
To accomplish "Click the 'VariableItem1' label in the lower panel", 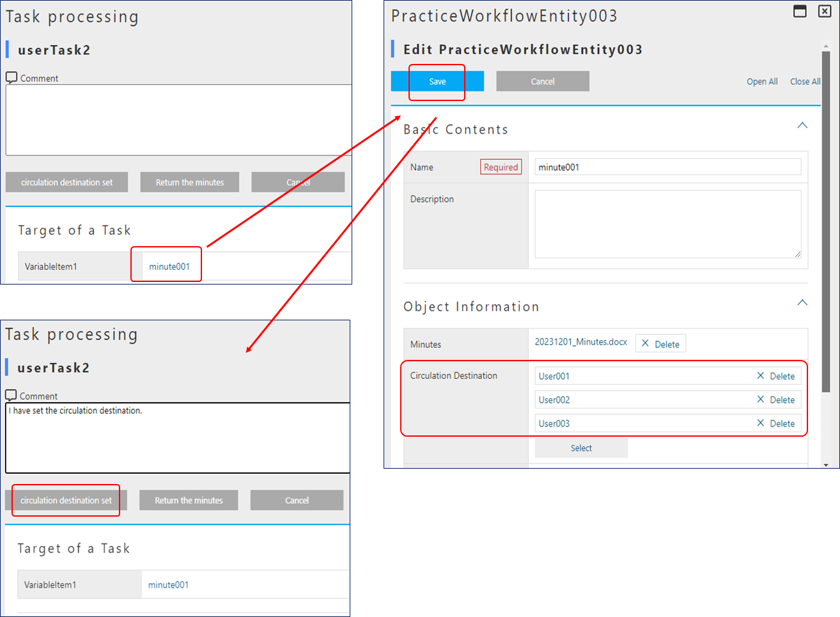I will (x=50, y=585).
